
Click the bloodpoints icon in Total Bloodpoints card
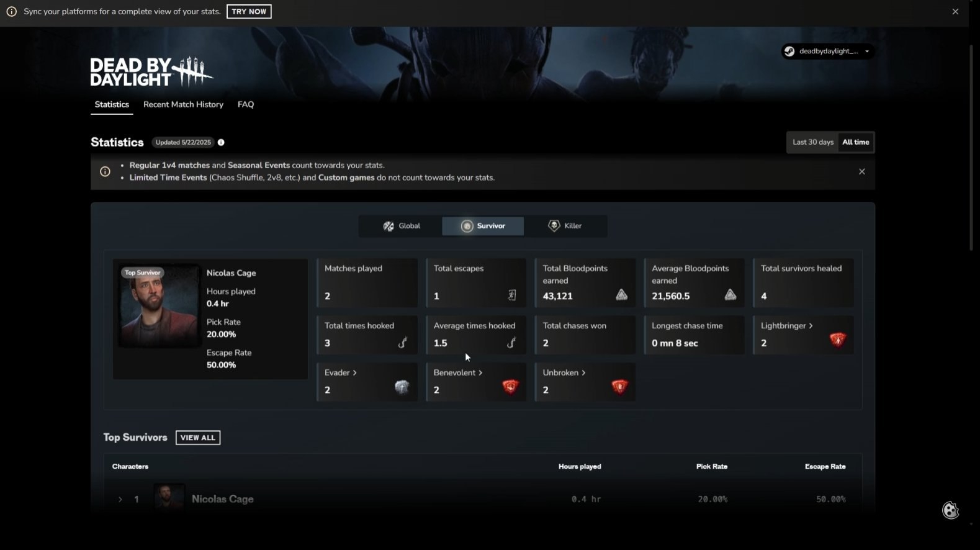tap(621, 295)
